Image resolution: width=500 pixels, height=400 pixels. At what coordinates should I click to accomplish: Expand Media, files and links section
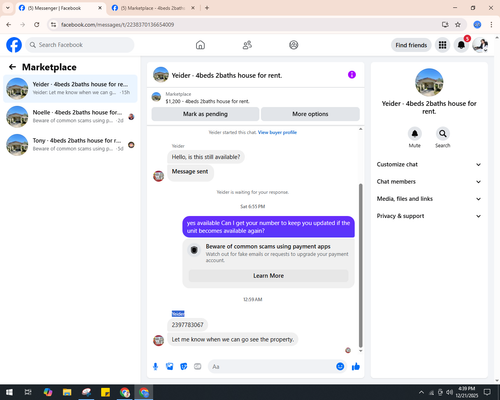click(x=429, y=199)
